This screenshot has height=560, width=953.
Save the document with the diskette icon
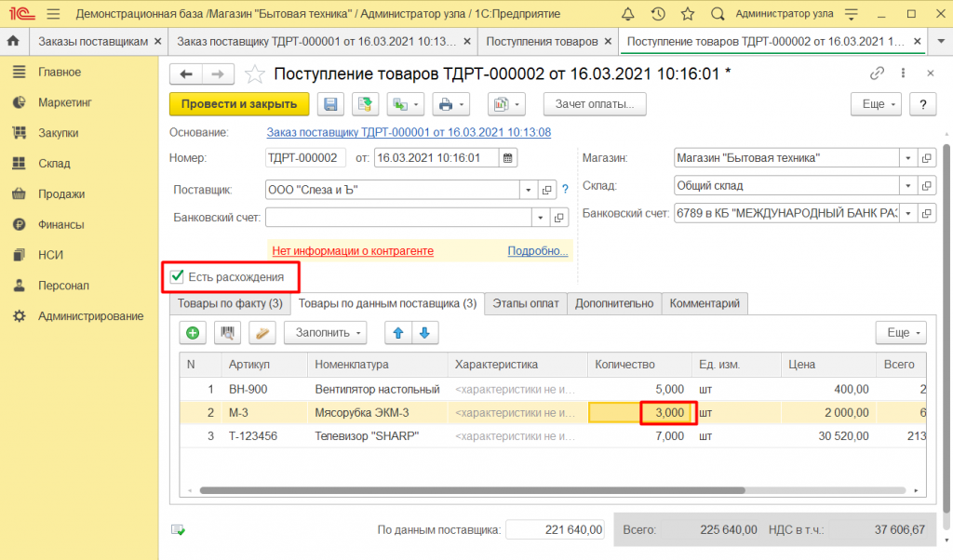[x=330, y=103]
